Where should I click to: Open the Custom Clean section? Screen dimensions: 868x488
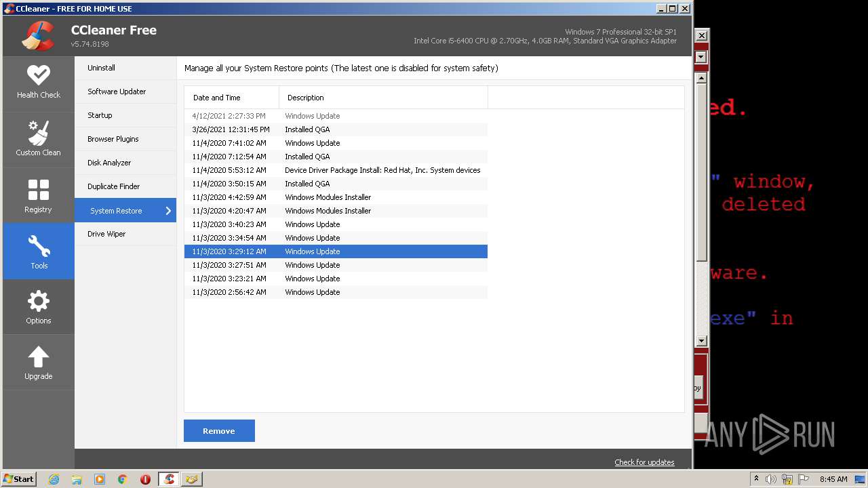coord(39,139)
